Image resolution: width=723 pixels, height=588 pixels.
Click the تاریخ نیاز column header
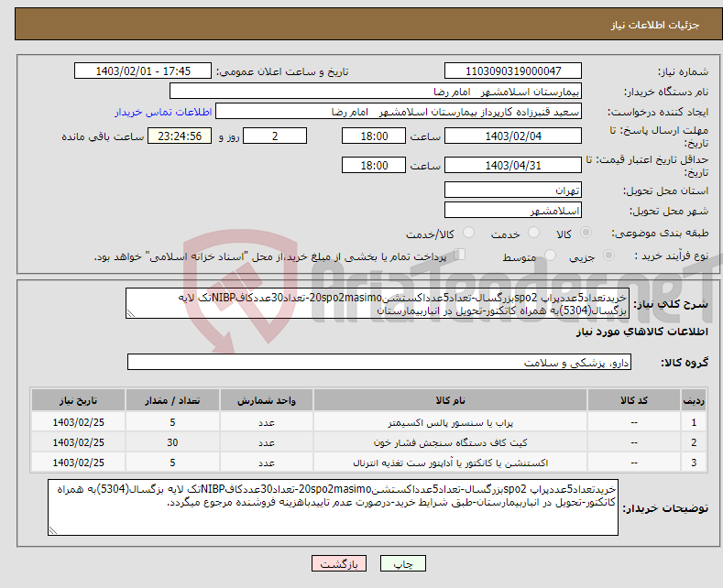click(x=79, y=400)
